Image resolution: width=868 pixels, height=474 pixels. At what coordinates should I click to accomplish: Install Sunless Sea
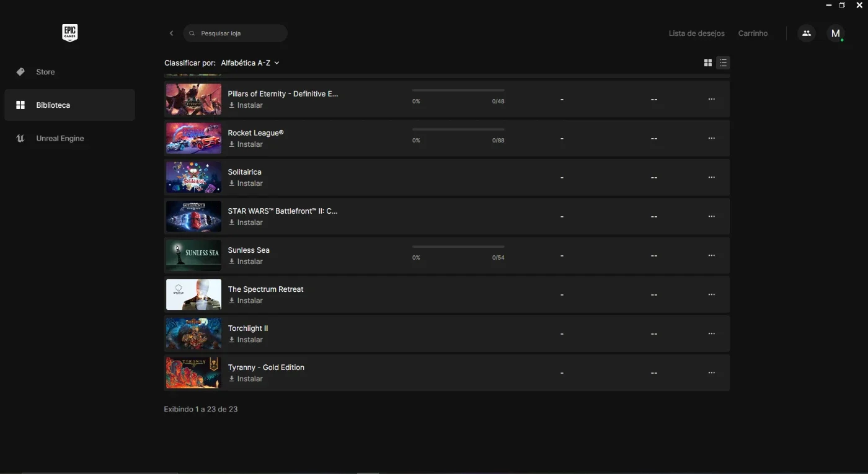tap(246, 261)
